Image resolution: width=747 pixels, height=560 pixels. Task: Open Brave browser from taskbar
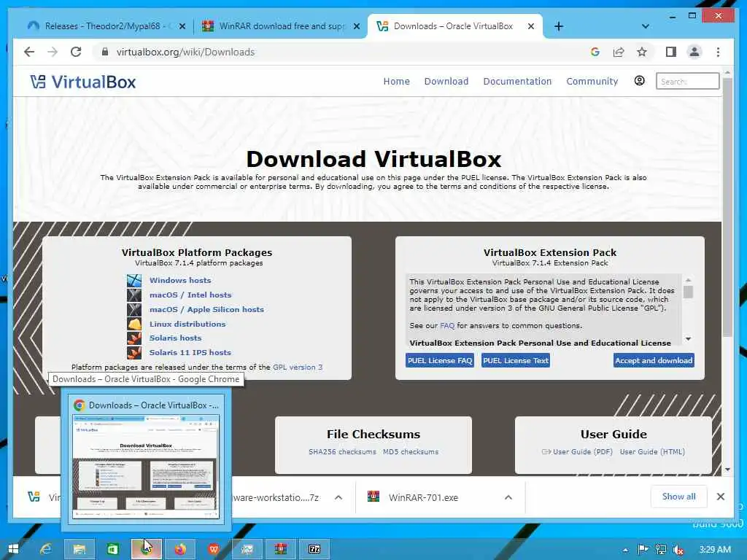pos(214,549)
